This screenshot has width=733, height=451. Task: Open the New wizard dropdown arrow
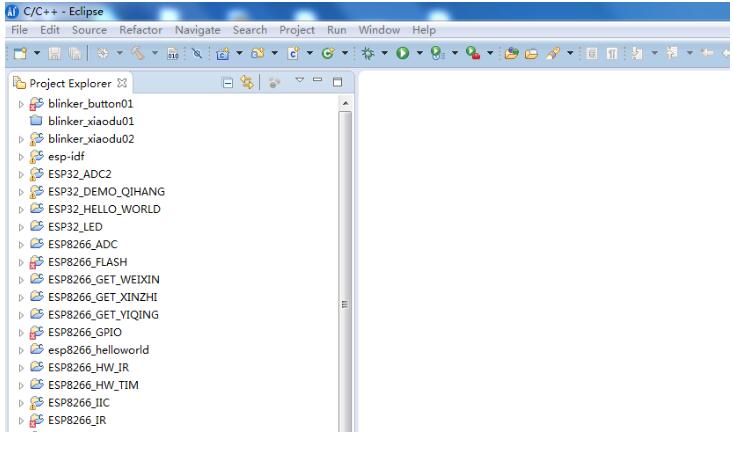pos(37,53)
